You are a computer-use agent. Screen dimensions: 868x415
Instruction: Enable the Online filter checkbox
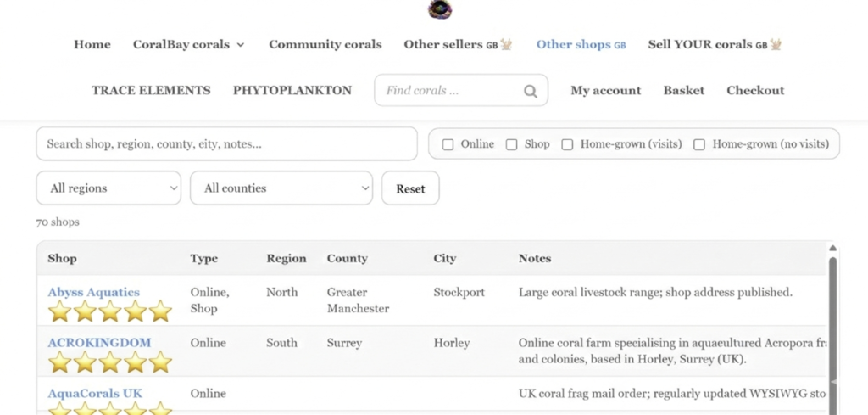click(x=448, y=144)
